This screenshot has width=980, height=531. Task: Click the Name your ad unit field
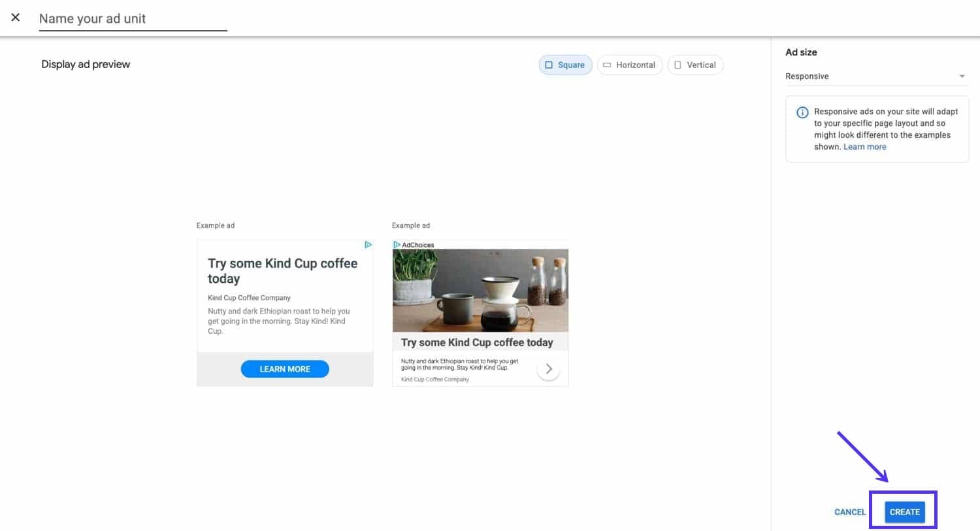[131, 18]
